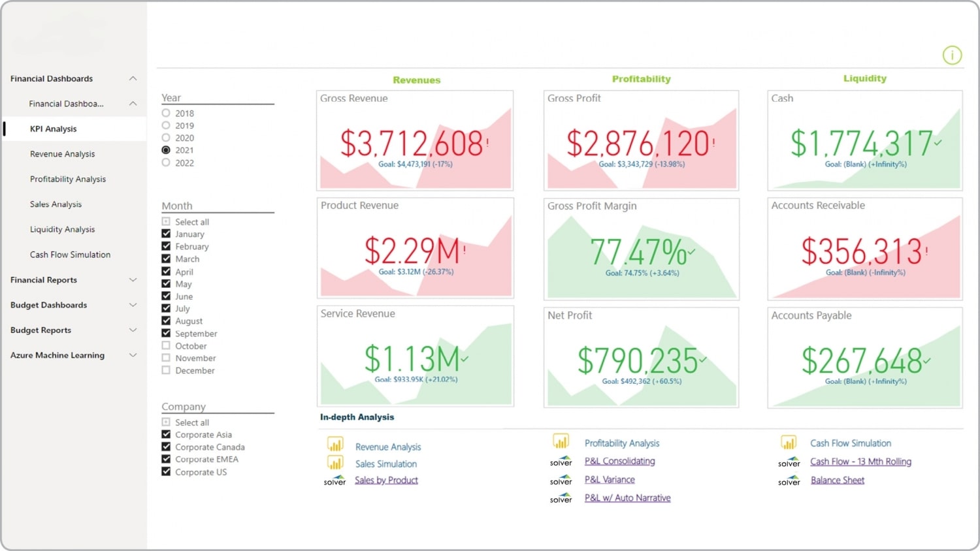980x551 pixels.
Task: Click the Liquidity column heading
Action: (865, 78)
